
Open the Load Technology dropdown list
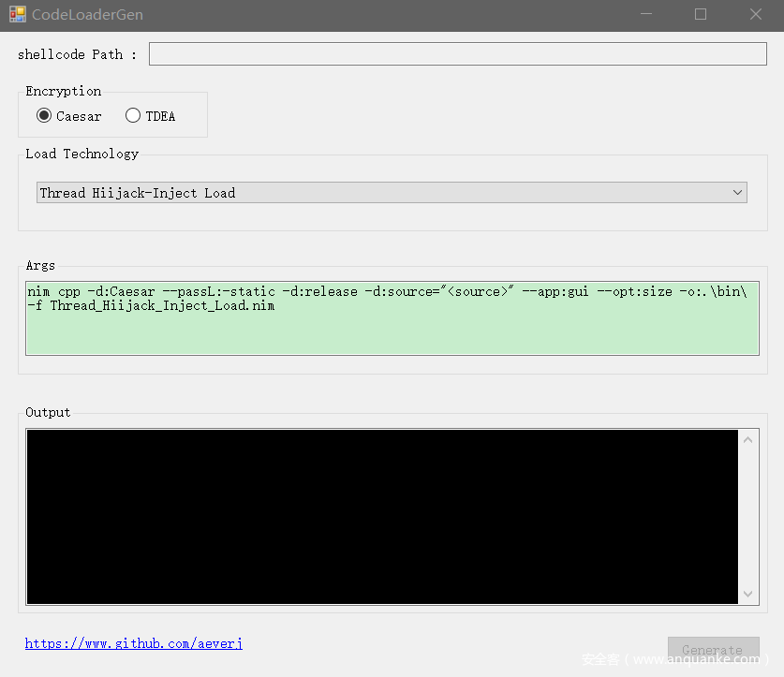coord(391,193)
